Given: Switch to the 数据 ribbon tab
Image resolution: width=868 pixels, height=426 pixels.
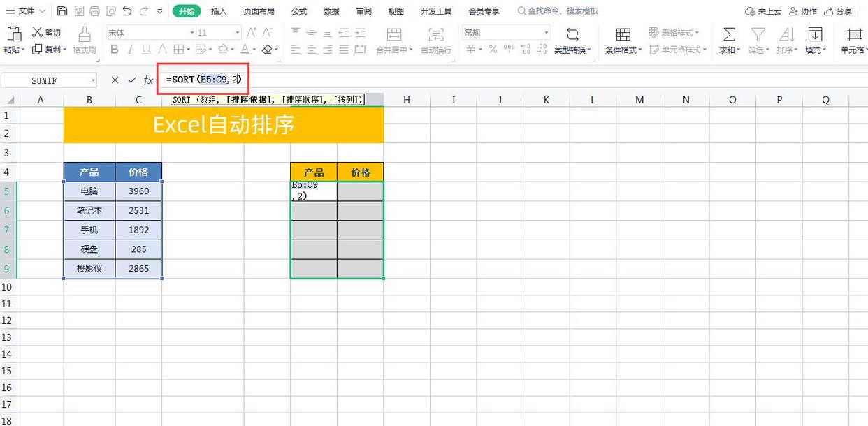Looking at the screenshot, I should pyautogui.click(x=331, y=10).
